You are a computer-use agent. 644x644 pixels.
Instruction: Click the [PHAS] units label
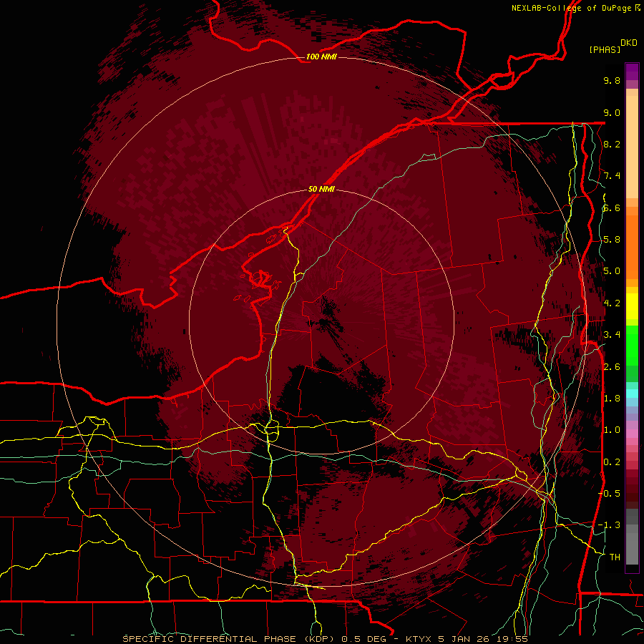click(605, 49)
